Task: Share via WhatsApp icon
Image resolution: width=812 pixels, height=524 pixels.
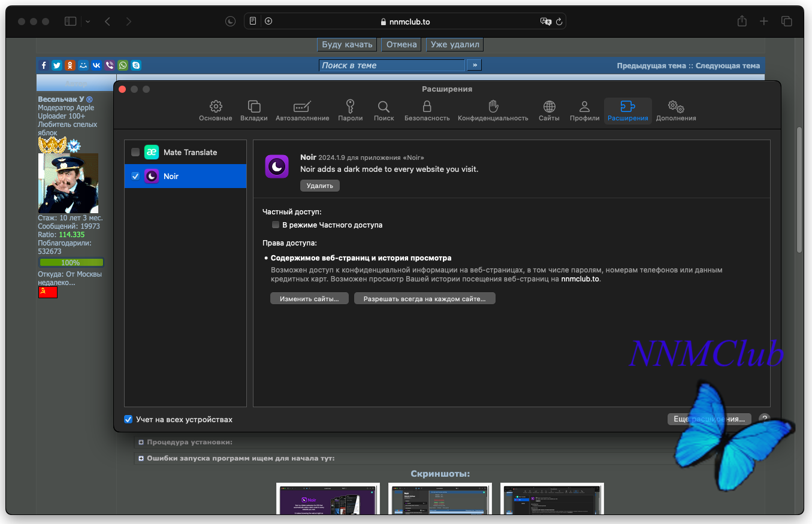Action: (123, 65)
